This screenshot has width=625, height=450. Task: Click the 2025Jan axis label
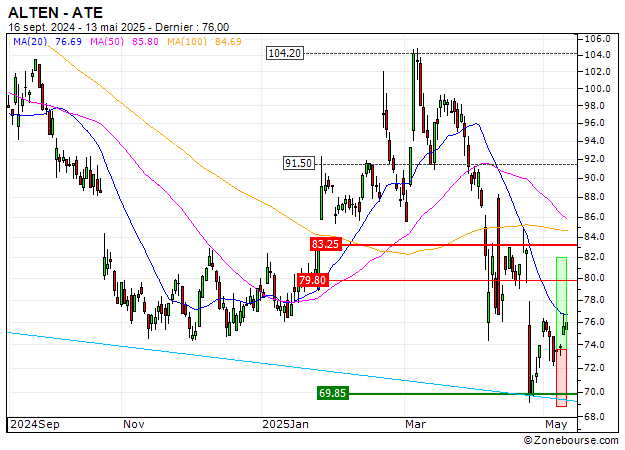point(285,424)
